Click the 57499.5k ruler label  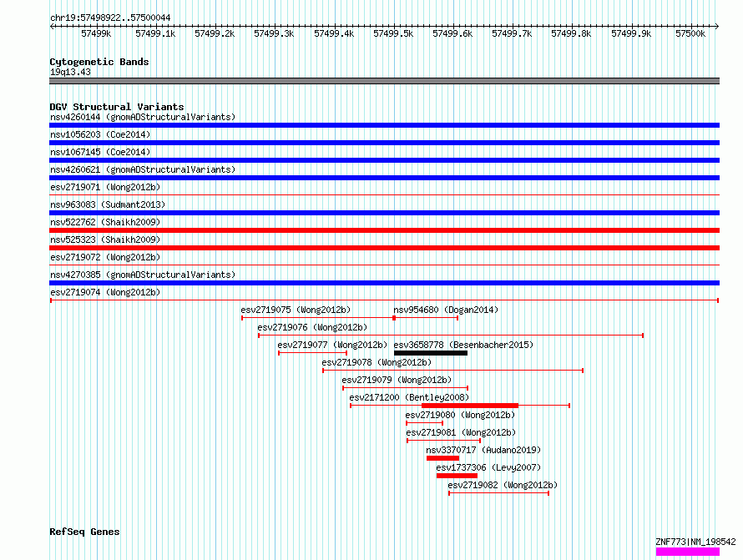(393, 33)
